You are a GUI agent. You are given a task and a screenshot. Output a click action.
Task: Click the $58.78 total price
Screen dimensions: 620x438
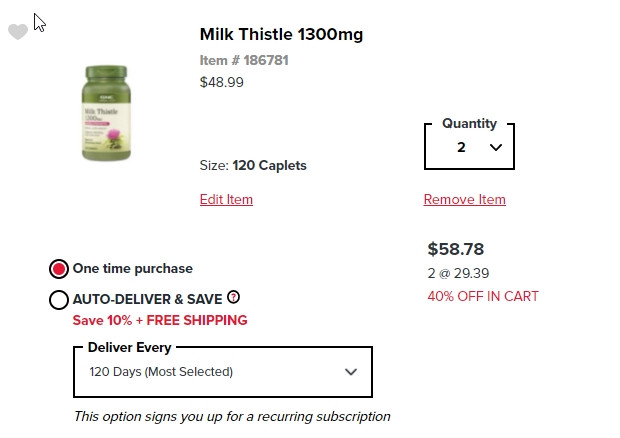(x=456, y=249)
